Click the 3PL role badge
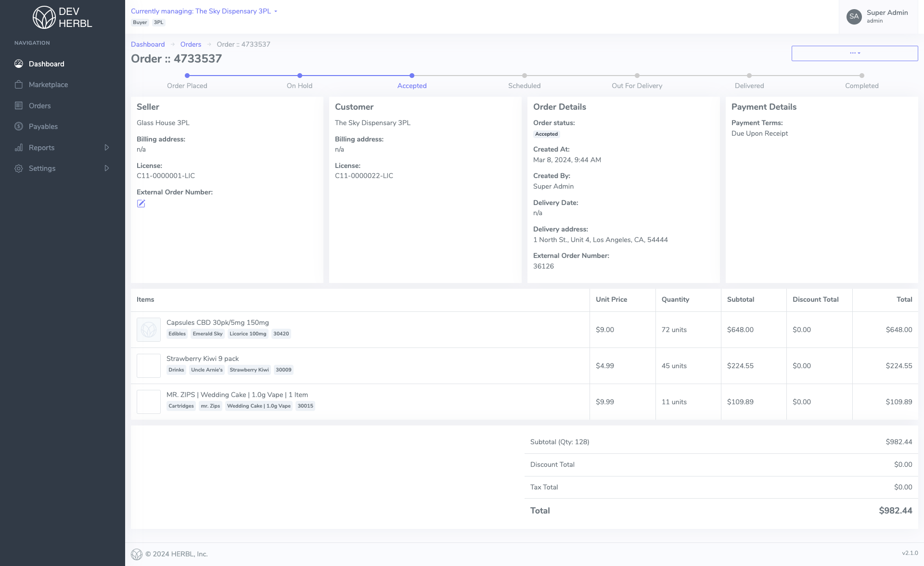 tap(159, 23)
